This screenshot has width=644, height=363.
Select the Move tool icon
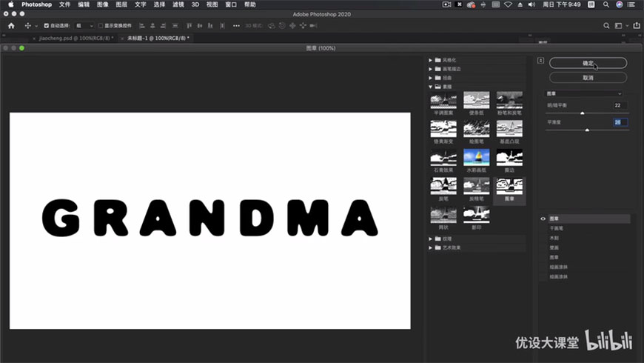click(x=28, y=25)
